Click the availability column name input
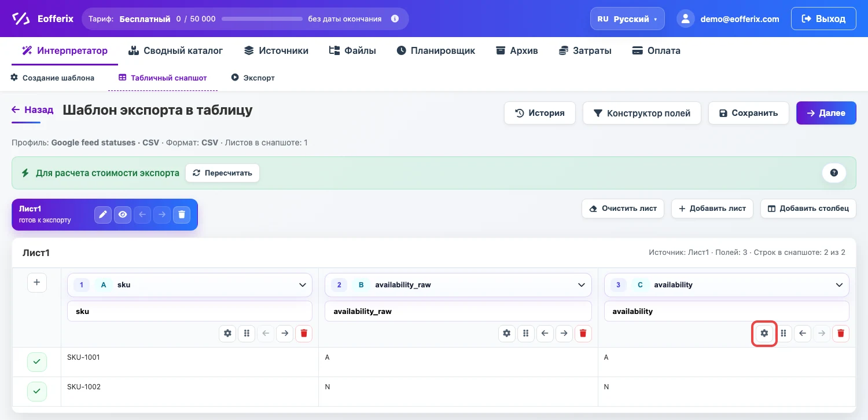 [x=727, y=311]
